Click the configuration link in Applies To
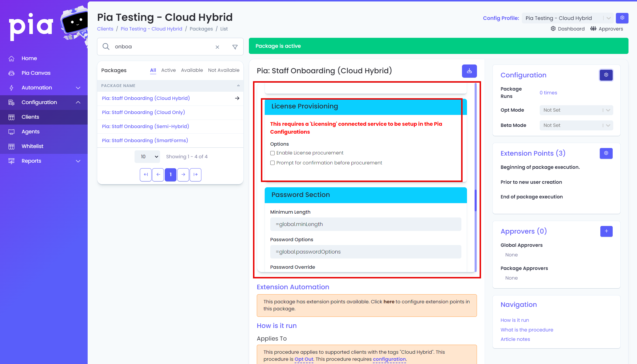 pyautogui.click(x=389, y=359)
